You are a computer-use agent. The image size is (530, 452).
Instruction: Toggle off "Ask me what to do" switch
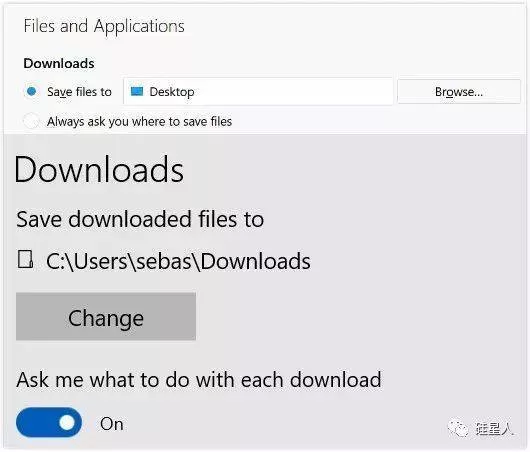pyautogui.click(x=49, y=423)
